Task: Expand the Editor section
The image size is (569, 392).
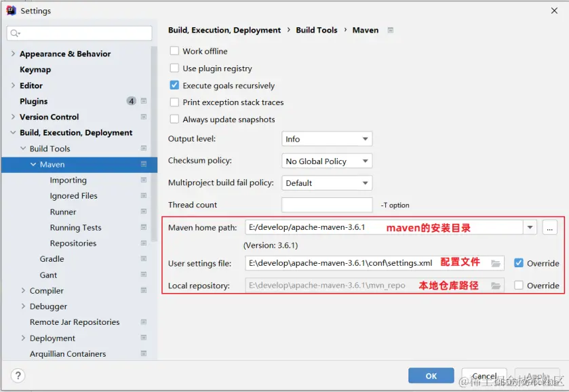Action: [x=13, y=85]
